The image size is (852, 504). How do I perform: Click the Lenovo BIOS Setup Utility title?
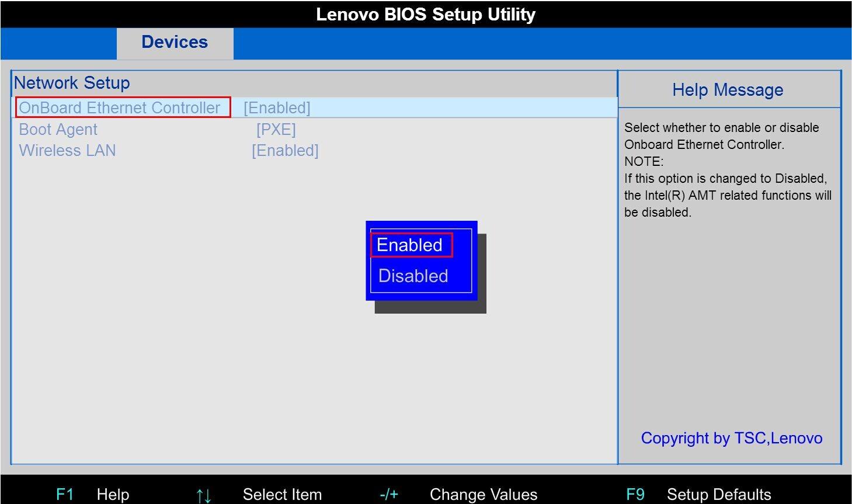pyautogui.click(x=426, y=15)
